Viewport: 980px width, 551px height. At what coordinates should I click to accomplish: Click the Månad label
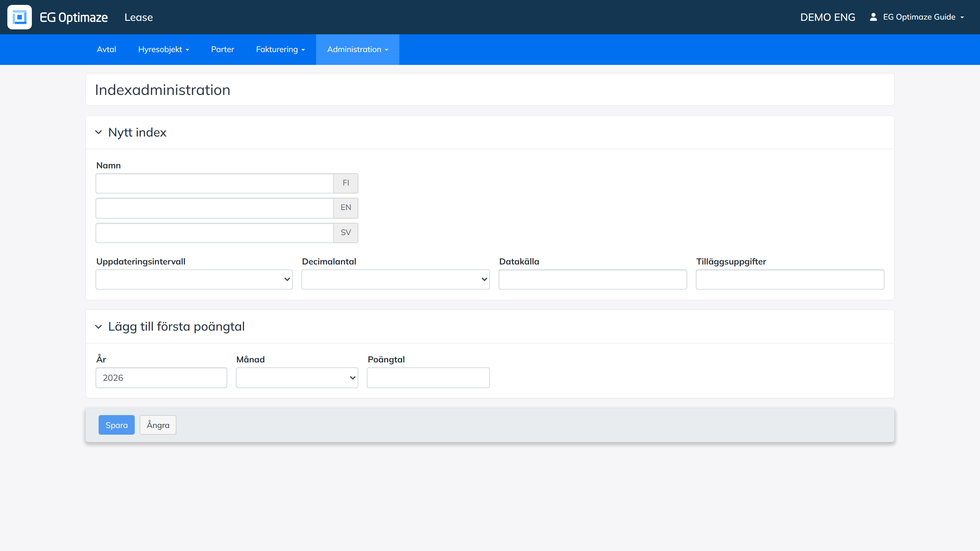(250, 359)
